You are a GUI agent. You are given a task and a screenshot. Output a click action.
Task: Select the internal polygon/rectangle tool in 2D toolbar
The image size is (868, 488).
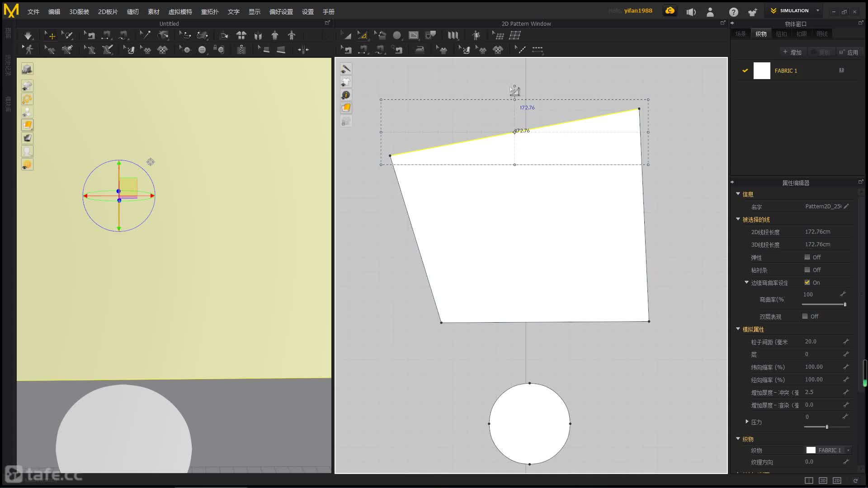[x=414, y=35]
